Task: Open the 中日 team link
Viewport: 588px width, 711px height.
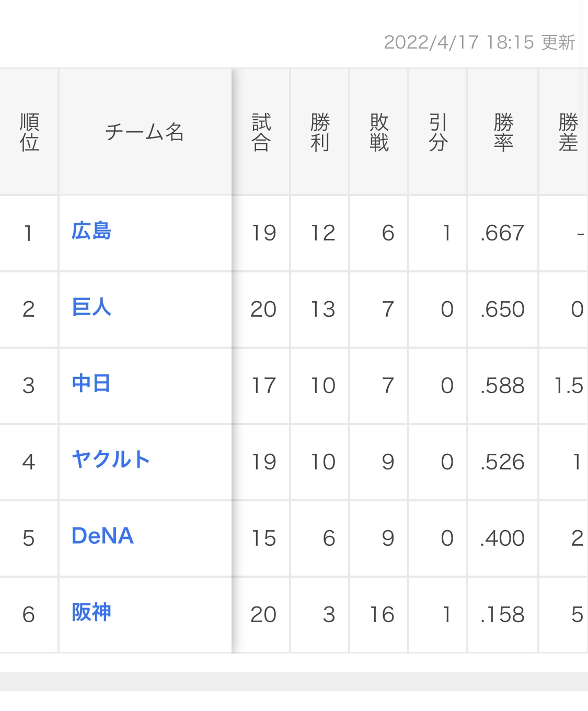Action: pos(91,384)
